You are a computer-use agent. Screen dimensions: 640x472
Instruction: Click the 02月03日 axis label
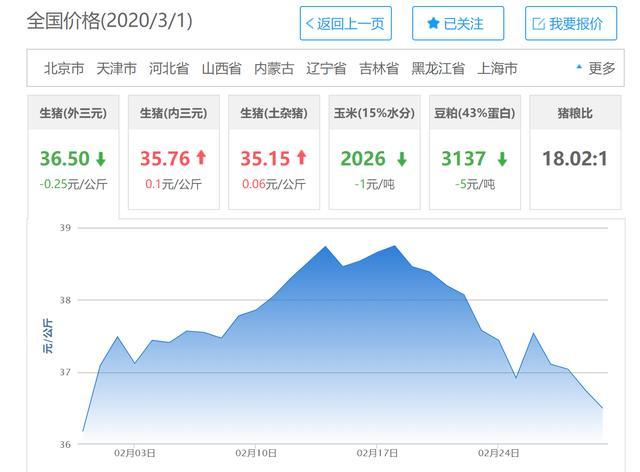tap(134, 453)
